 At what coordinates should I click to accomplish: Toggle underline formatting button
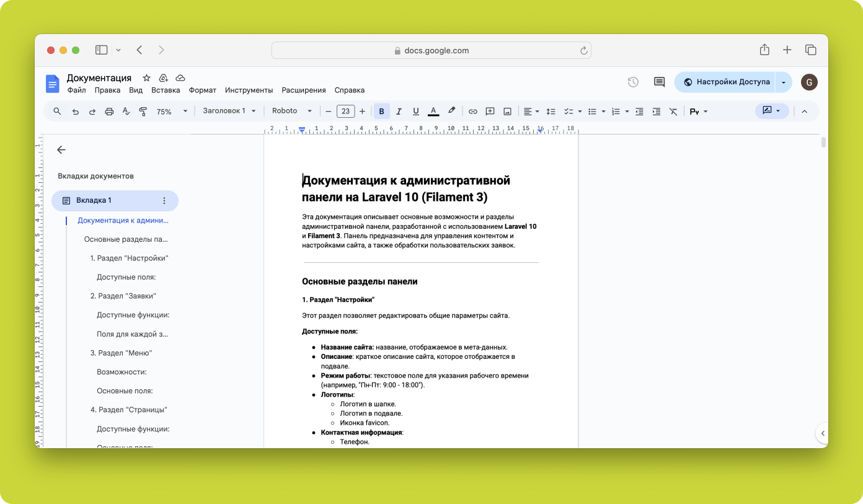[x=416, y=112]
